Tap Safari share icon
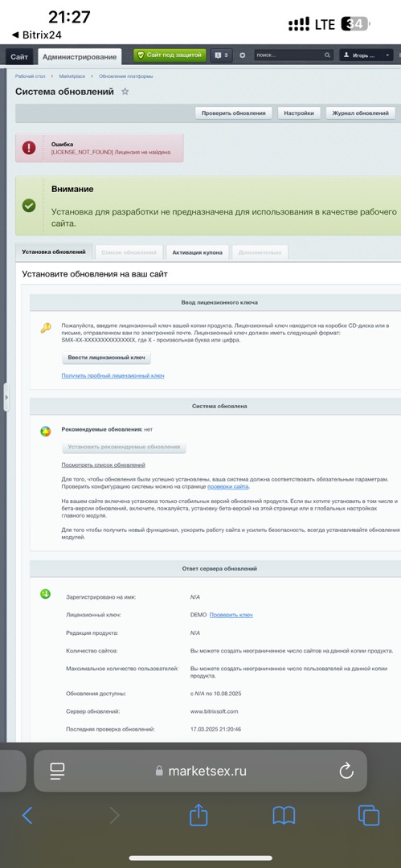Screen dimensions: 401x868 coord(198,815)
